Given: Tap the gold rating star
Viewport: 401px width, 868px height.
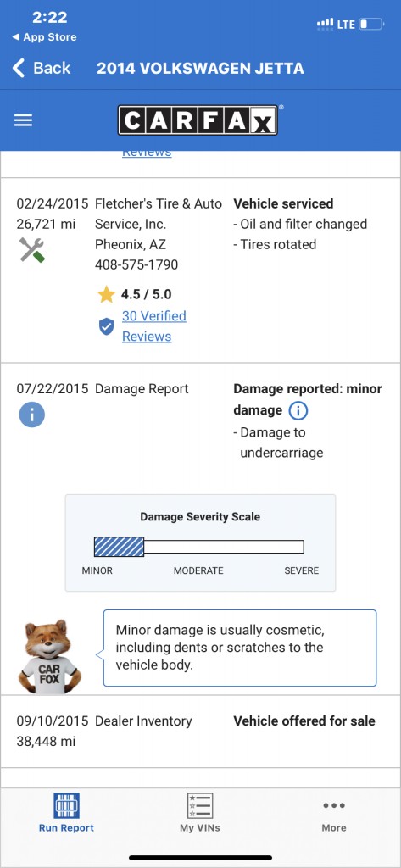Looking at the screenshot, I should (106, 294).
